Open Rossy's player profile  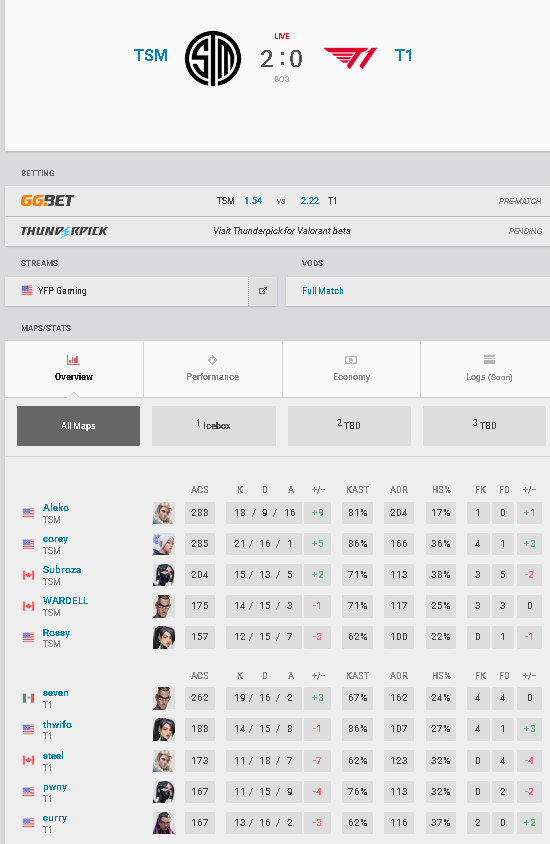[57, 632]
